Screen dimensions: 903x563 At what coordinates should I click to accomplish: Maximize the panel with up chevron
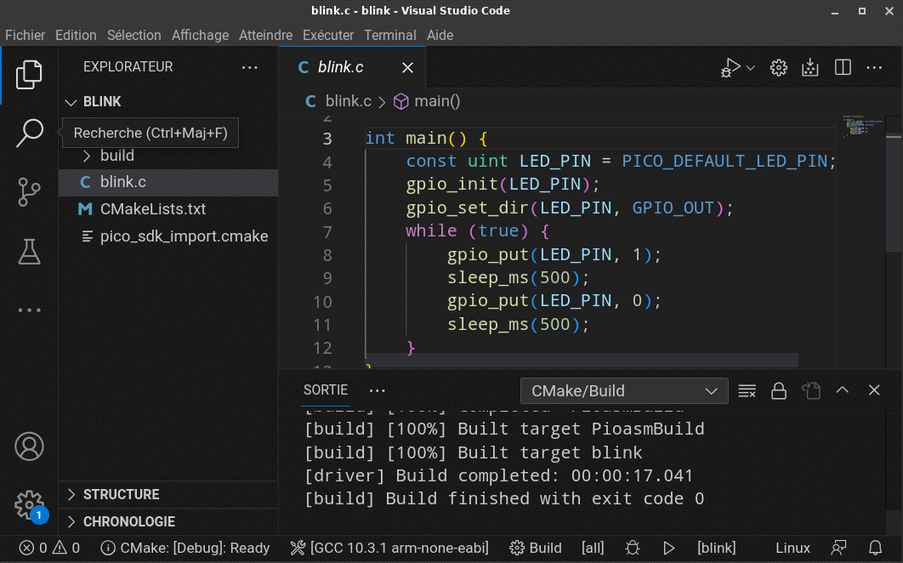842,390
